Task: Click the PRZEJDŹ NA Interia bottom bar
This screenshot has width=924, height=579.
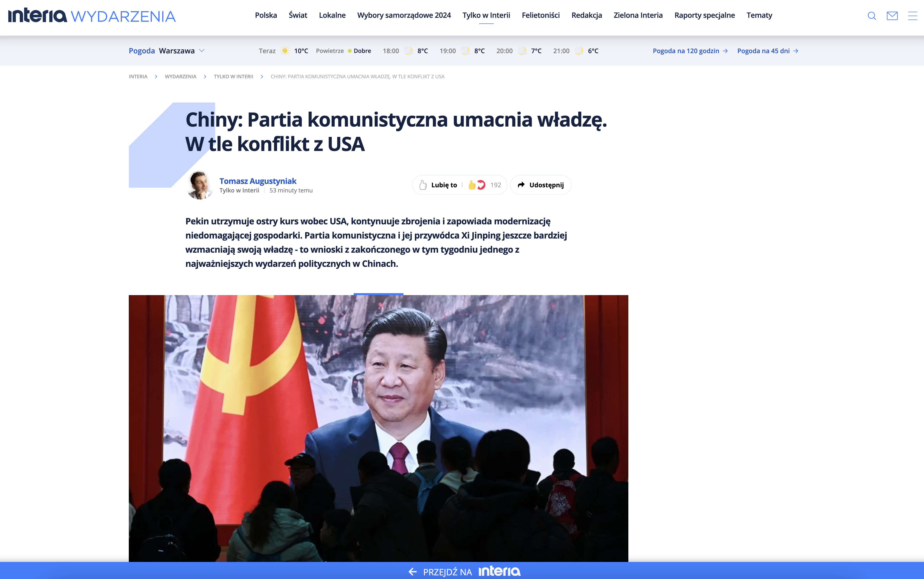Action: pyautogui.click(x=462, y=570)
